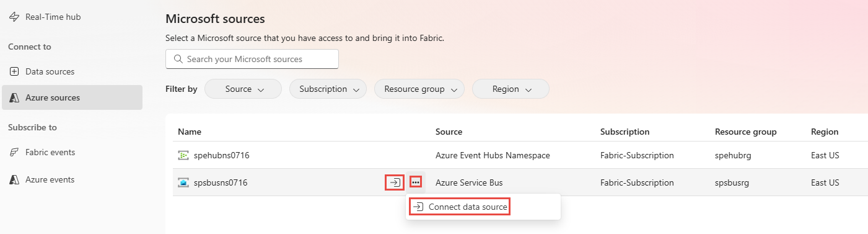Choose Connect data source from context menu

point(460,207)
